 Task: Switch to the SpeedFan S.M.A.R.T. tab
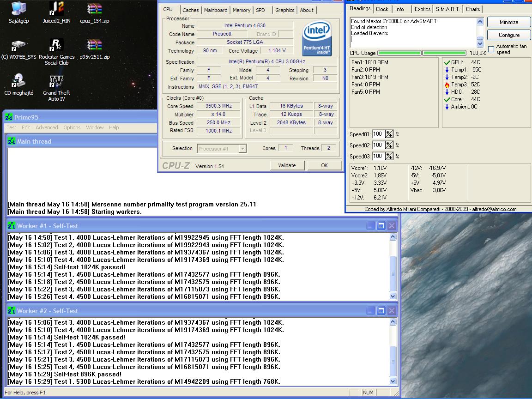click(448, 9)
